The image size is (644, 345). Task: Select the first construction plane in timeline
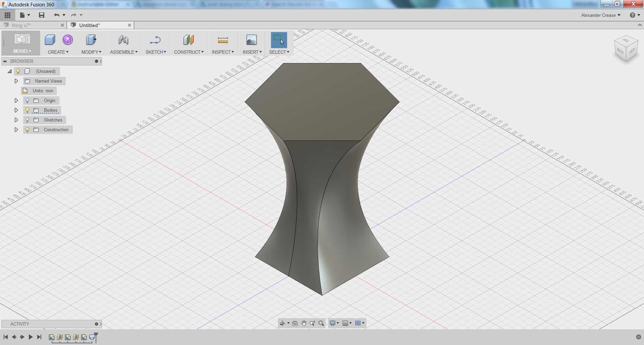[x=60, y=337]
